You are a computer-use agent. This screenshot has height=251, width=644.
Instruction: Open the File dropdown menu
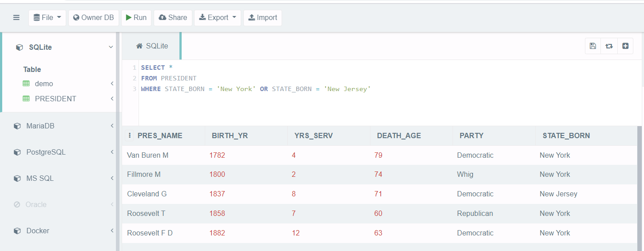point(47,18)
